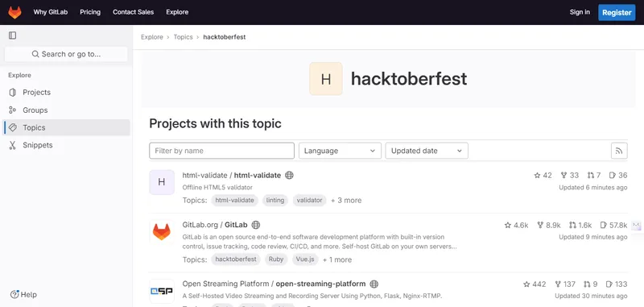
Task: Click the 'html-validate' topic badge
Action: tap(235, 201)
